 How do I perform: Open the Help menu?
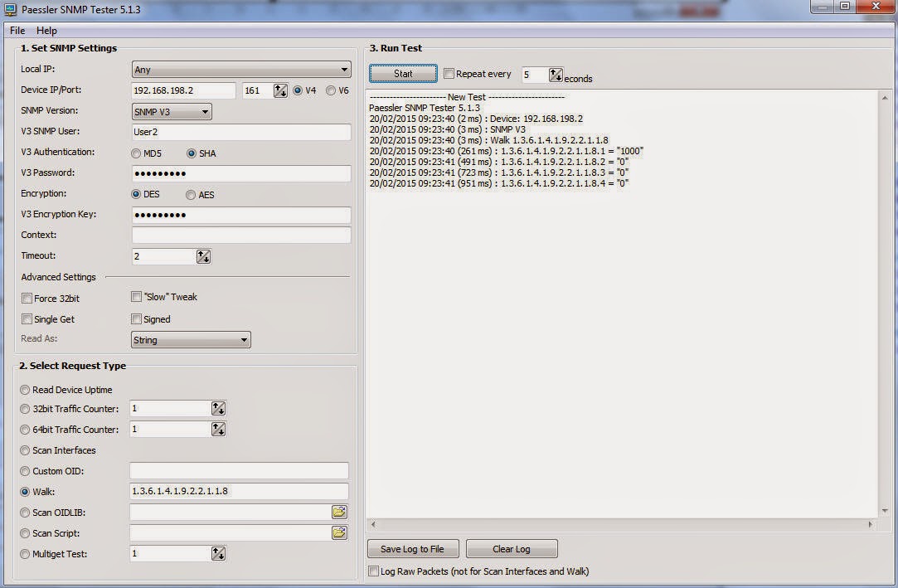(x=46, y=31)
